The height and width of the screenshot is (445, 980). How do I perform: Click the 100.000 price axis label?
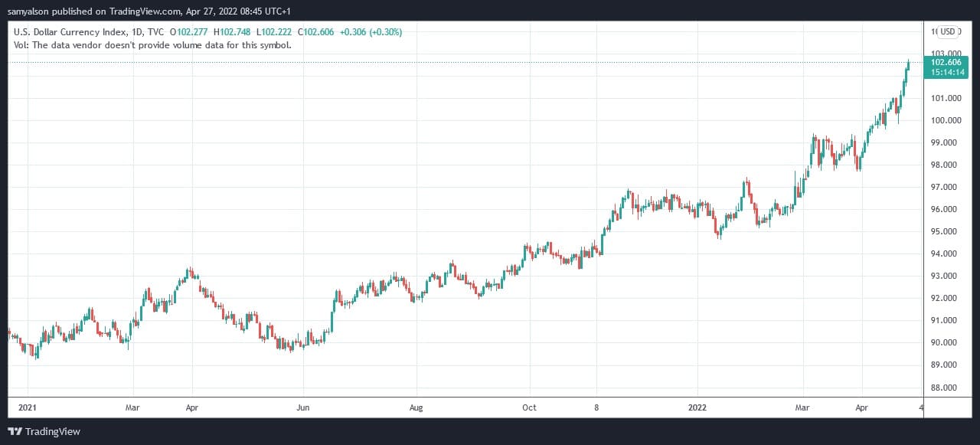[x=946, y=120]
